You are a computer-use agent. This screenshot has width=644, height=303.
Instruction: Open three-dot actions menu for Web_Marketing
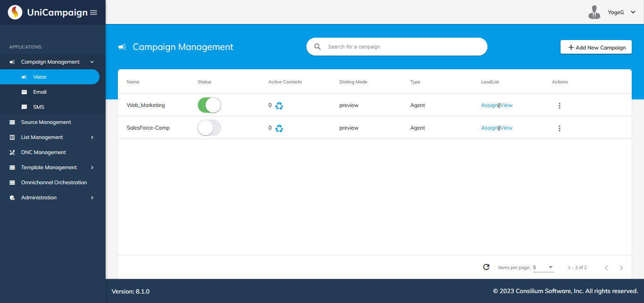pyautogui.click(x=559, y=106)
